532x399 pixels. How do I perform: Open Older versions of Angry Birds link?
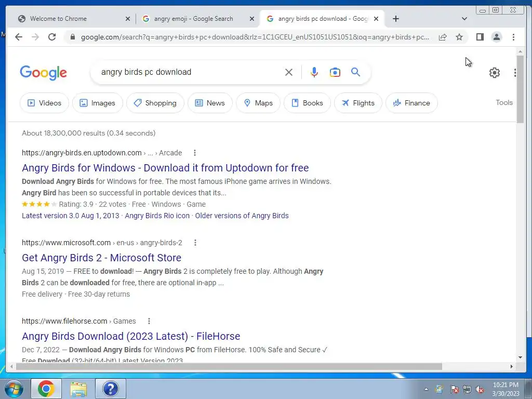[x=242, y=216]
